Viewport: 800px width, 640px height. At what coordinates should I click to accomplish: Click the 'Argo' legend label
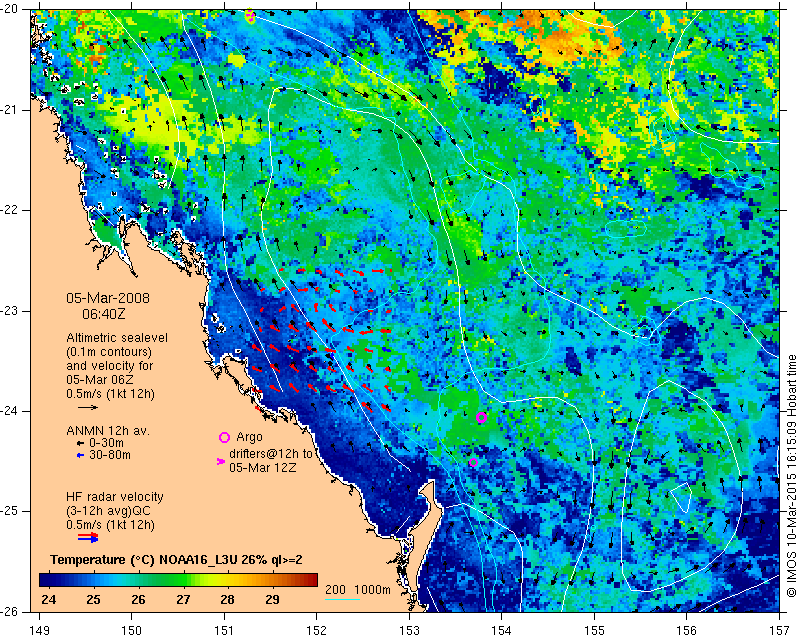coord(249,437)
